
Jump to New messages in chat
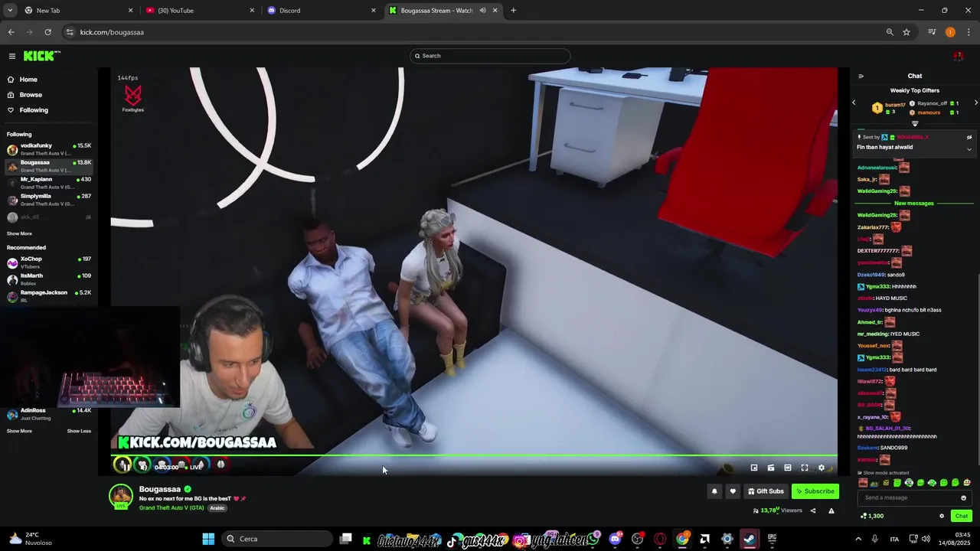(914, 204)
